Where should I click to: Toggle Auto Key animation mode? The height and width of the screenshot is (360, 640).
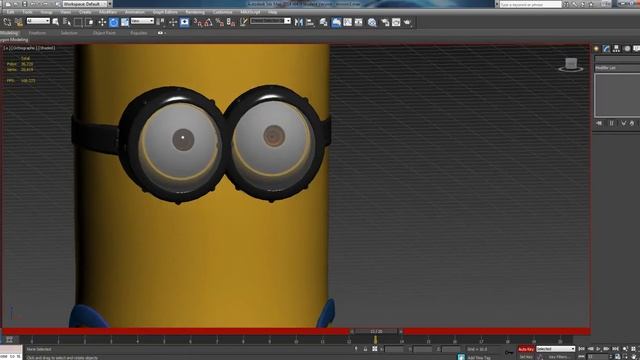pos(526,349)
